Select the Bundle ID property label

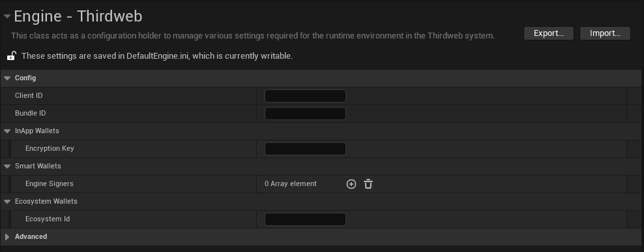tap(31, 113)
